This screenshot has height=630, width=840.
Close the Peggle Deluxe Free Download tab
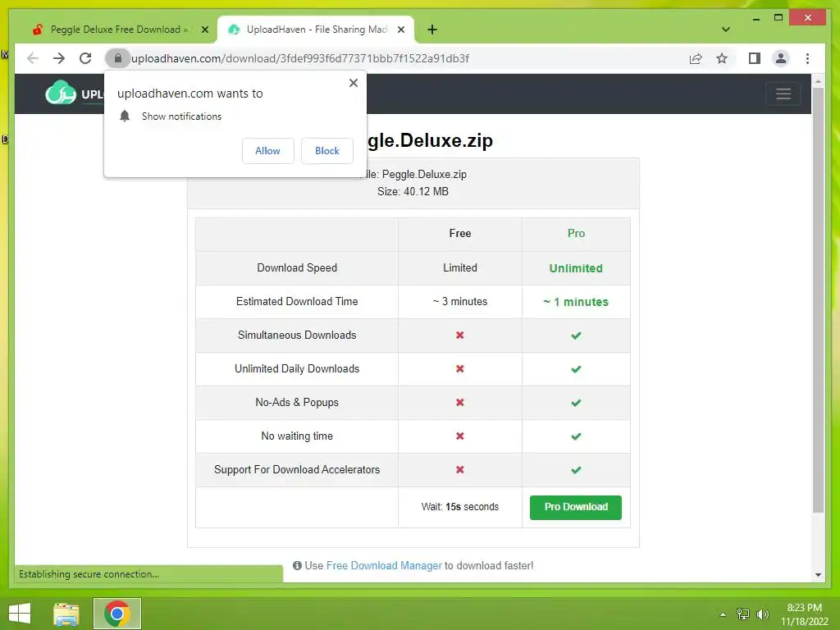(x=204, y=30)
